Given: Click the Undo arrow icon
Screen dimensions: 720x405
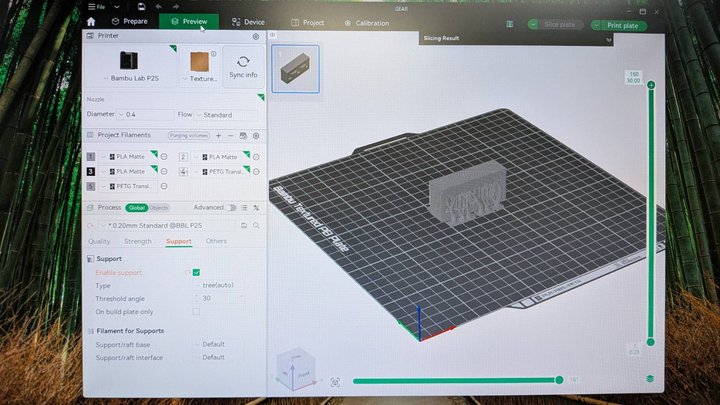Looking at the screenshot, I should tap(159, 6).
